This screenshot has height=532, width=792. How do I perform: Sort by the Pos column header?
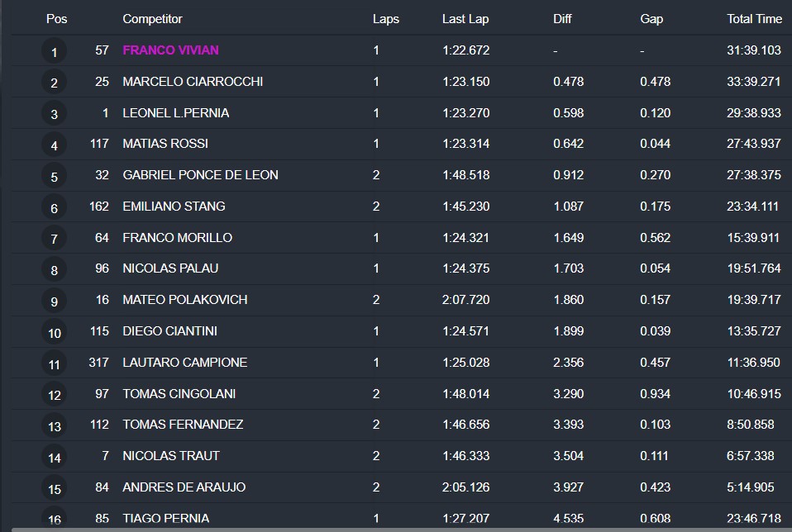coord(56,19)
